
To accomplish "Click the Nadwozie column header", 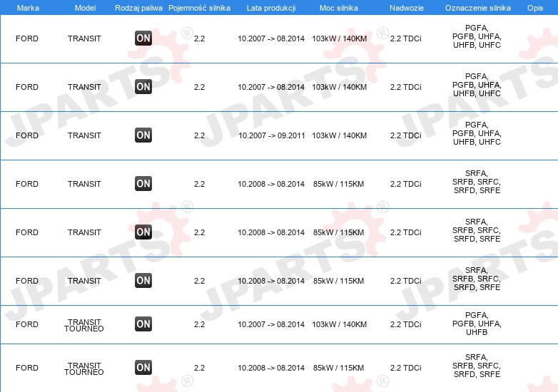I will (x=405, y=7).
